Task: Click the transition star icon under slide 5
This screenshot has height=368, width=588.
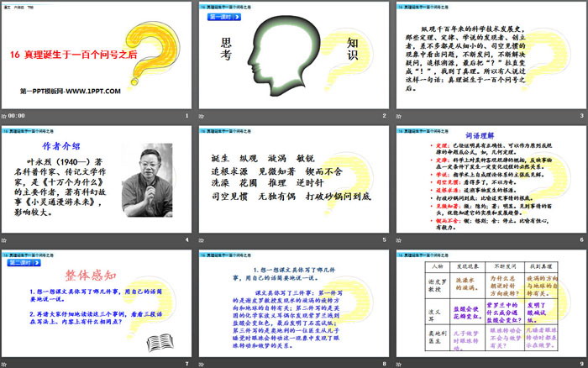Action: pos(202,240)
